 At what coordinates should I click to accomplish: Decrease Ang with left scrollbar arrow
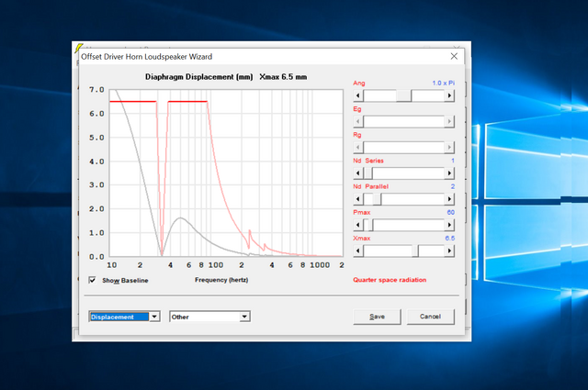358,95
